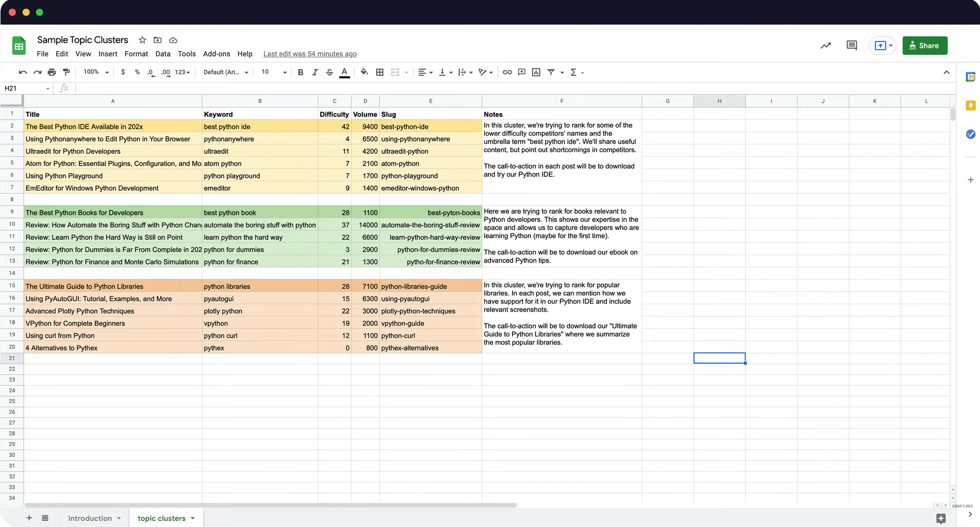Open the File menu
The image size is (980, 527).
click(43, 54)
